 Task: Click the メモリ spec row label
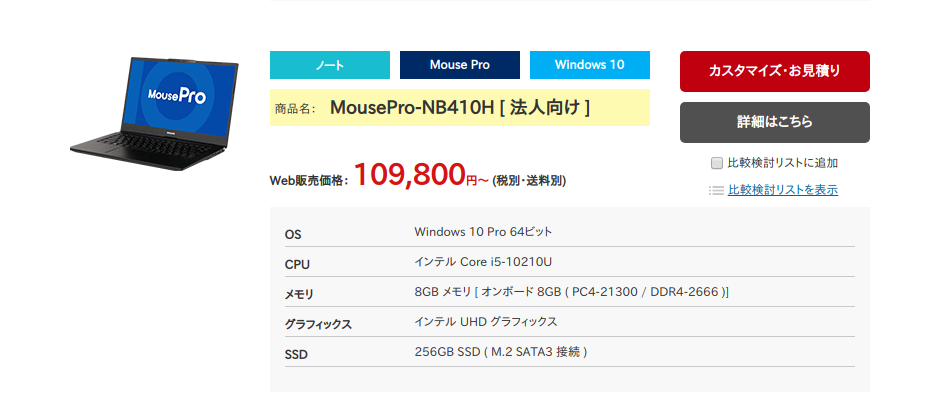click(x=299, y=294)
